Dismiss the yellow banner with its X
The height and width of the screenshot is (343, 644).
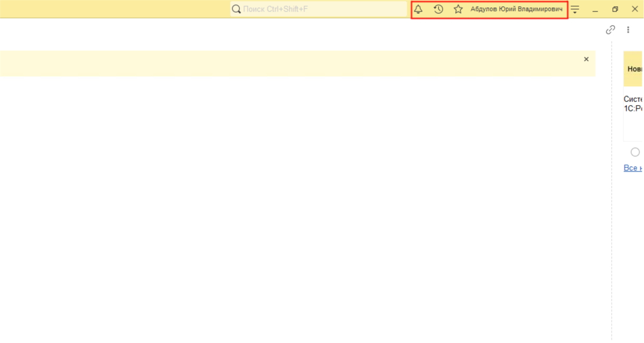pos(586,59)
